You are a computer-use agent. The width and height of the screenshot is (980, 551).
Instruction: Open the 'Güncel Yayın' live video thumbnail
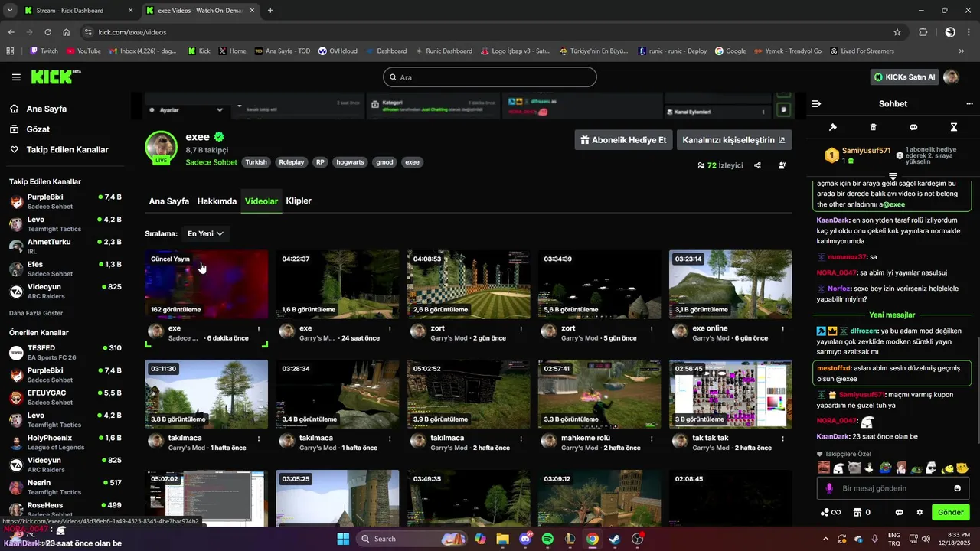point(207,284)
